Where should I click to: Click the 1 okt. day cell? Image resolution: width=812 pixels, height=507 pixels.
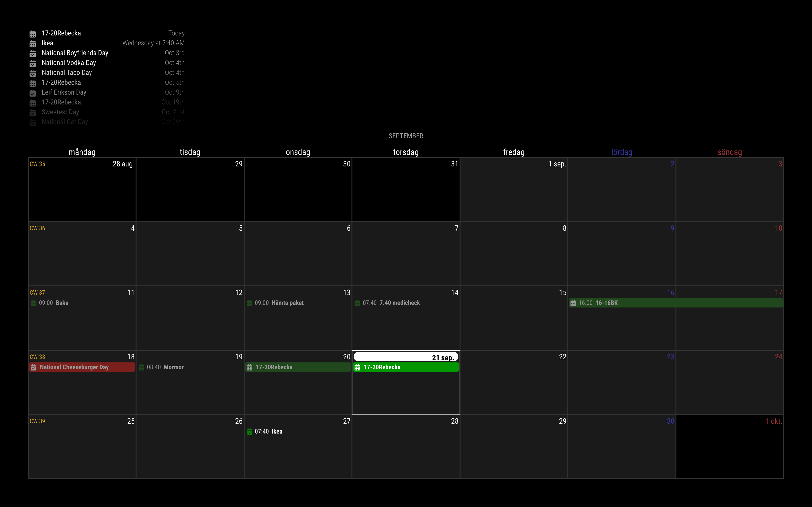pos(730,446)
